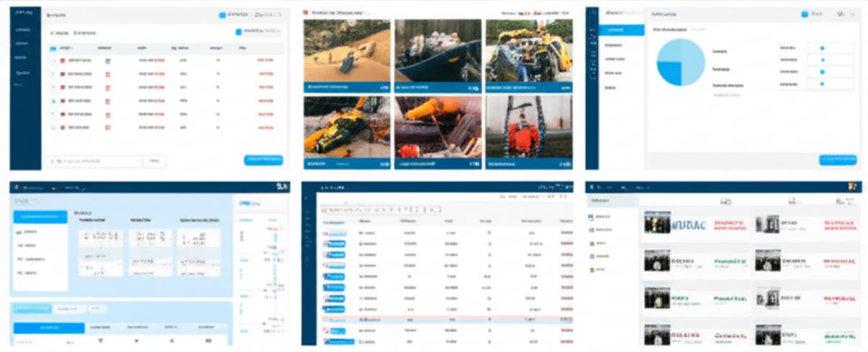Click the blue button below the pie chart panel

point(837,160)
